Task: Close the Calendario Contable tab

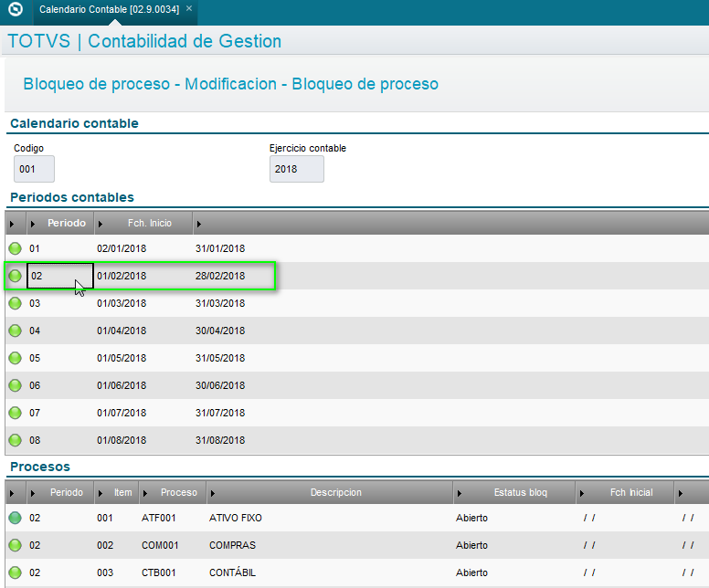Action: coord(189,8)
